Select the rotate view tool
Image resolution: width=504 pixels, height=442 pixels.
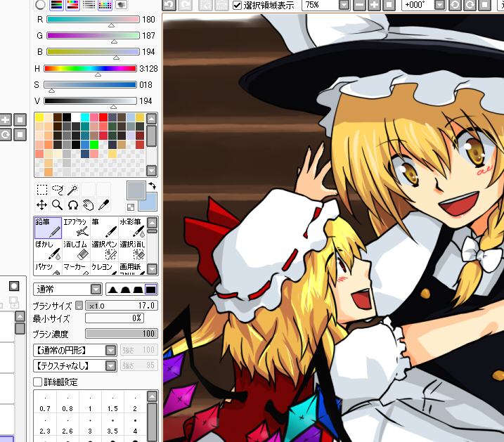(73, 205)
